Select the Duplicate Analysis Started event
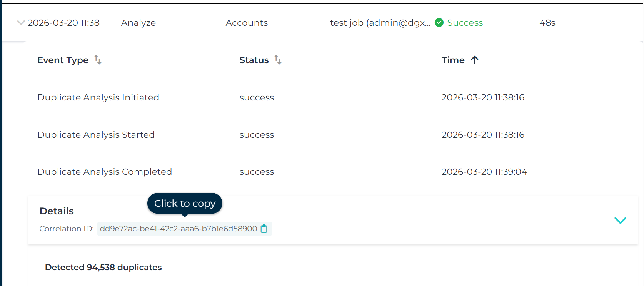Viewport: 644px width, 286px height. (96, 135)
